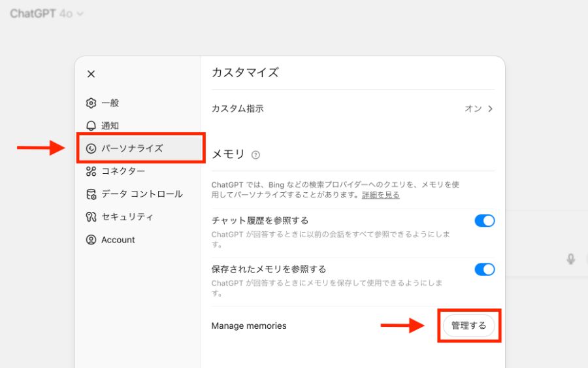Expand カスタム指示 chevron arrow
This screenshot has width=588, height=368.
tap(490, 109)
